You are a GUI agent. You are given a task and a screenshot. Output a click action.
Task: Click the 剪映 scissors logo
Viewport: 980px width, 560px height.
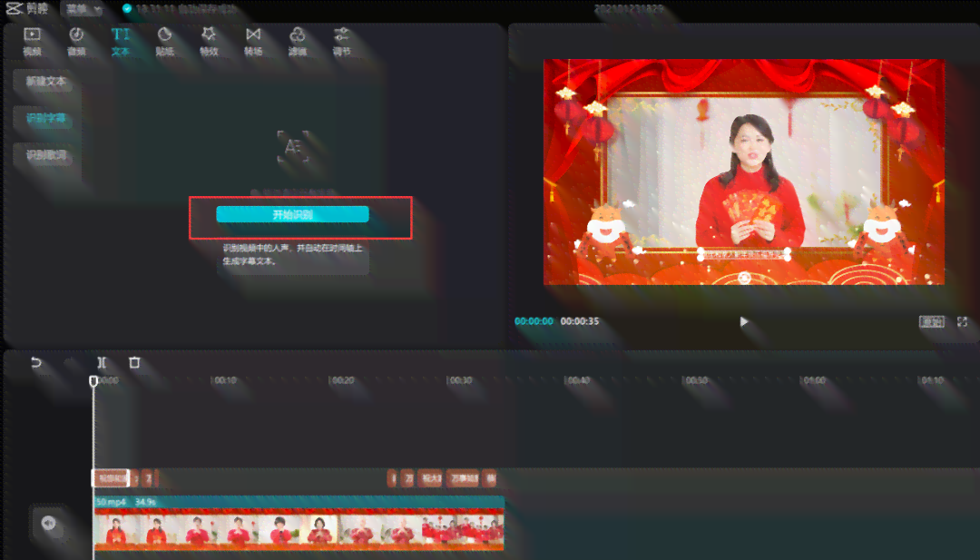coord(15,9)
